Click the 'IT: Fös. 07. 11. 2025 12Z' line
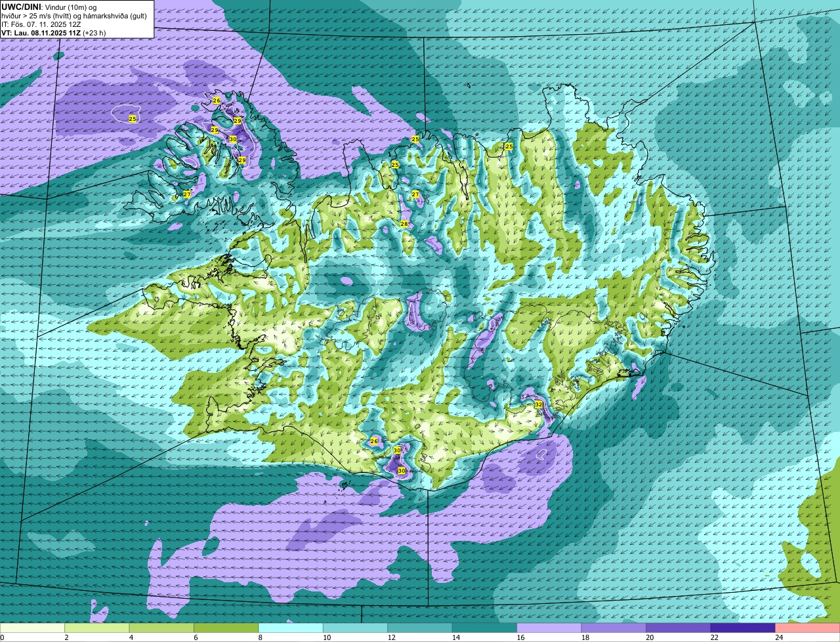Screen dimensions: 840x642 (x=43, y=24)
